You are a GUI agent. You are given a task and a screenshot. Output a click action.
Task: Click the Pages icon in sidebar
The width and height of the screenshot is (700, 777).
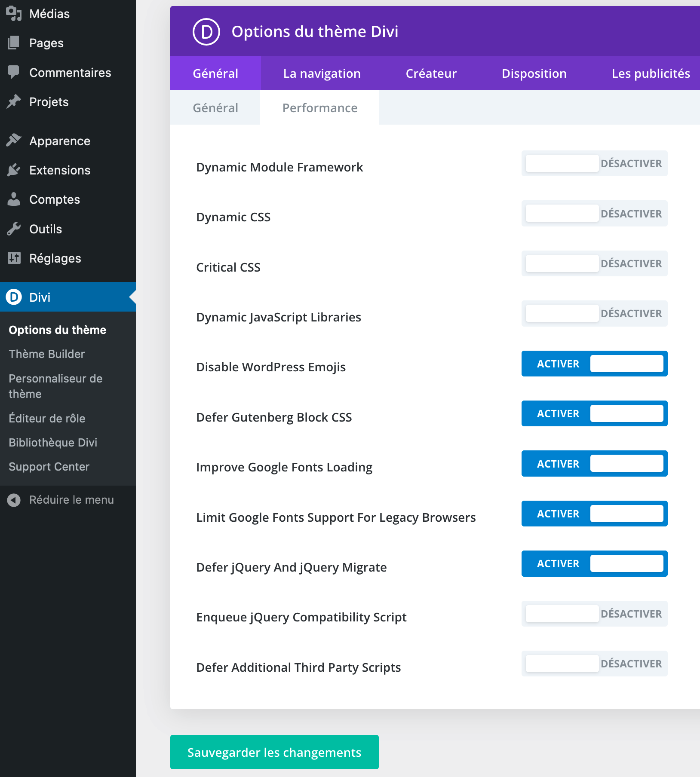(14, 43)
